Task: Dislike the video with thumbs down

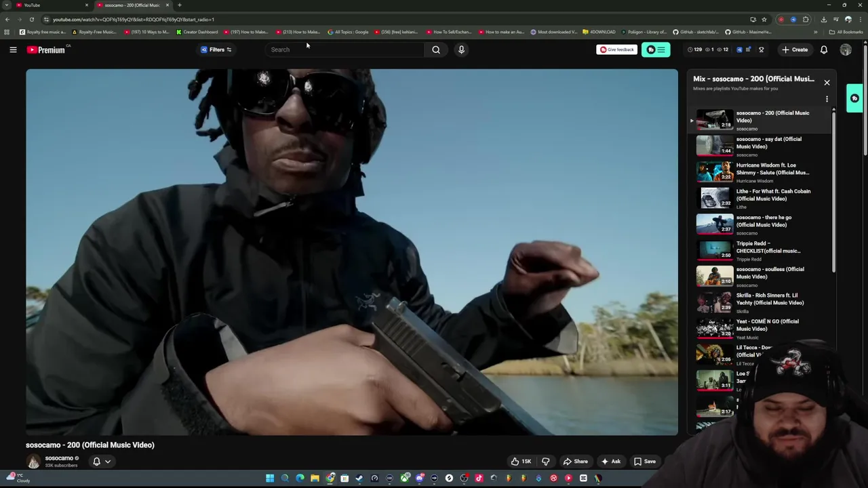Action: pos(545,462)
